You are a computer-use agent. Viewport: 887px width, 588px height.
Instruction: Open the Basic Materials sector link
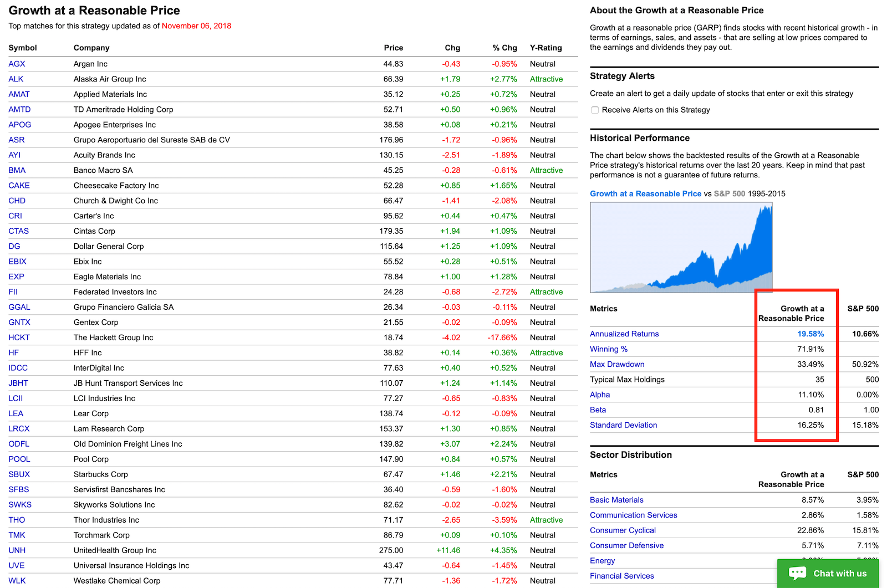(x=616, y=500)
